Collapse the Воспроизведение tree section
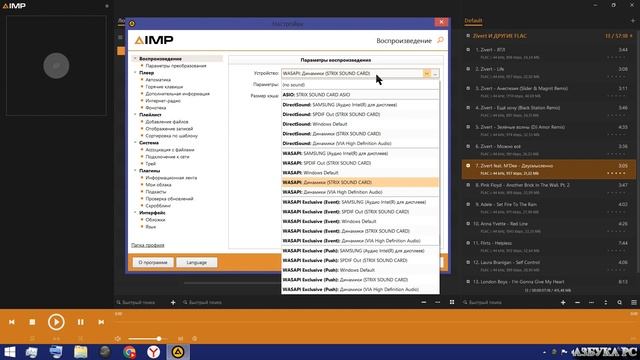The height and width of the screenshot is (360, 640). (135, 59)
